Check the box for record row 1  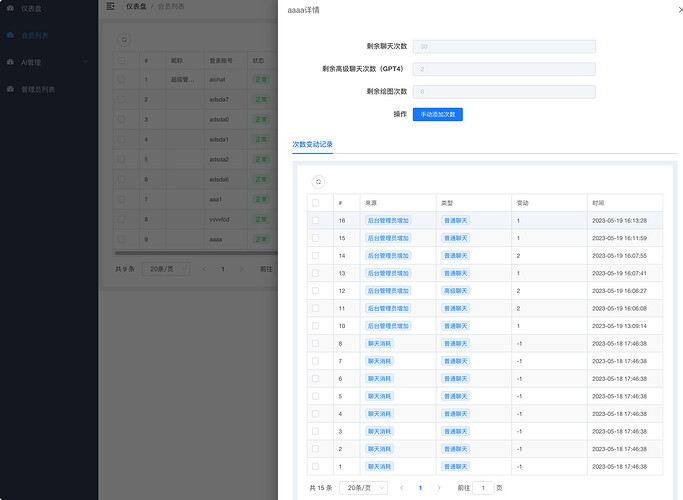(315, 466)
